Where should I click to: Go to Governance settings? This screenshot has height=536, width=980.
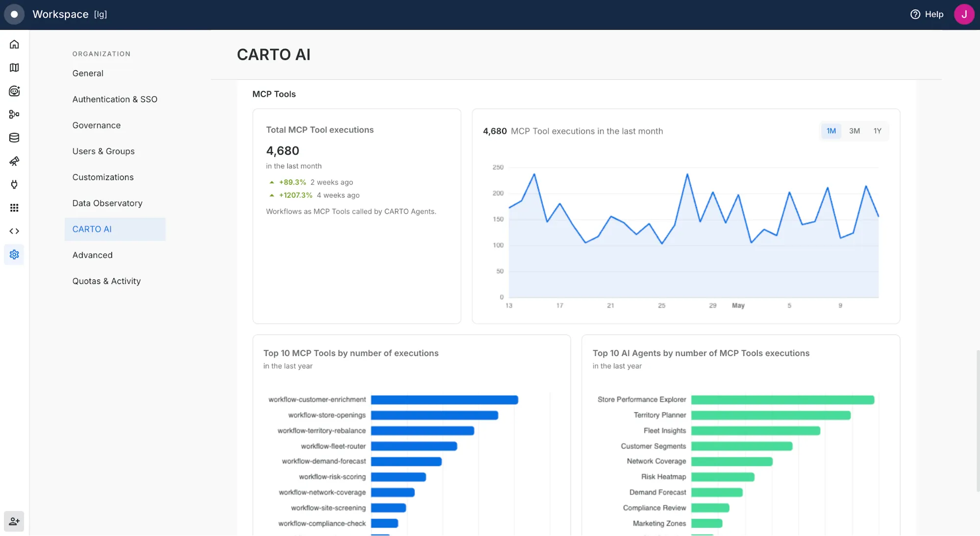(x=115, y=125)
